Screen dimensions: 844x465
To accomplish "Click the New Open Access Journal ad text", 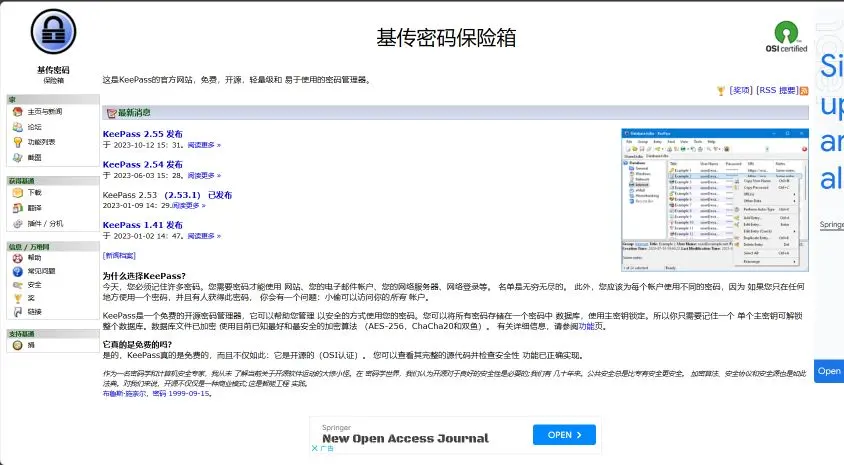I will pos(405,439).
